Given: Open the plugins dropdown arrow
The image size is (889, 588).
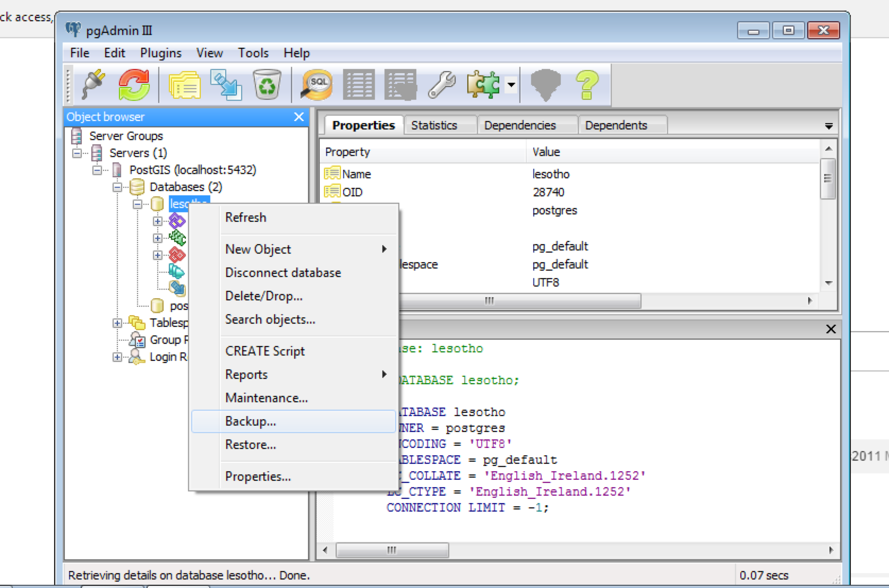Looking at the screenshot, I should (511, 85).
